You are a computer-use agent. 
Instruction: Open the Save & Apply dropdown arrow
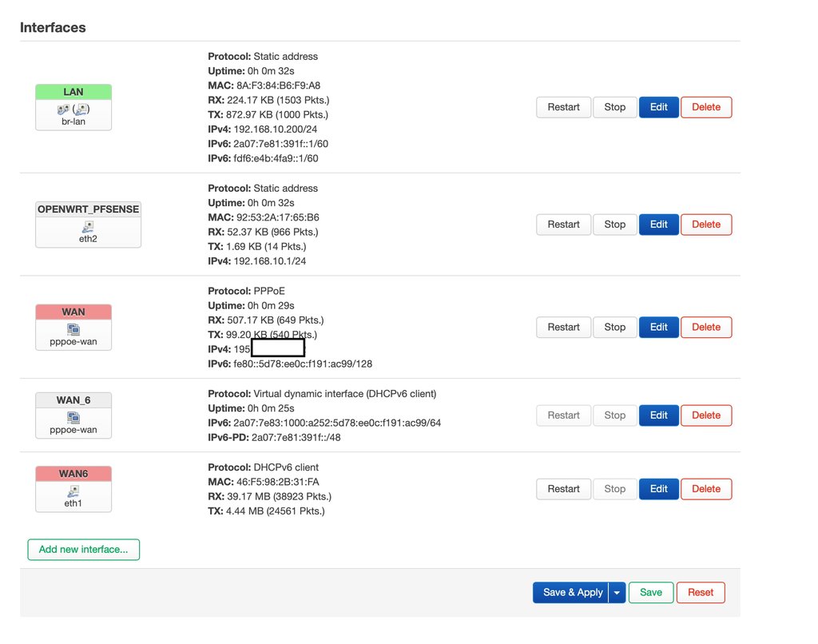617,592
